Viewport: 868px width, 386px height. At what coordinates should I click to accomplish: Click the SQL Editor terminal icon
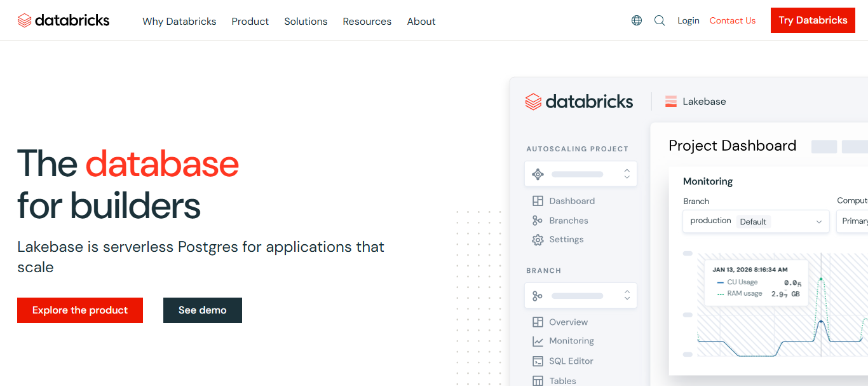pyautogui.click(x=538, y=361)
